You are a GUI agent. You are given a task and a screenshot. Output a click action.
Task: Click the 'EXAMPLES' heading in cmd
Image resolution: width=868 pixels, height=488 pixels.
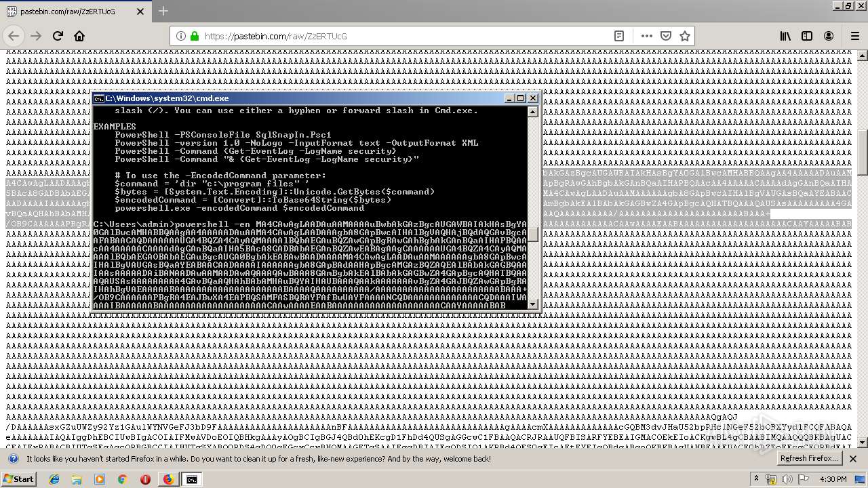click(x=115, y=127)
